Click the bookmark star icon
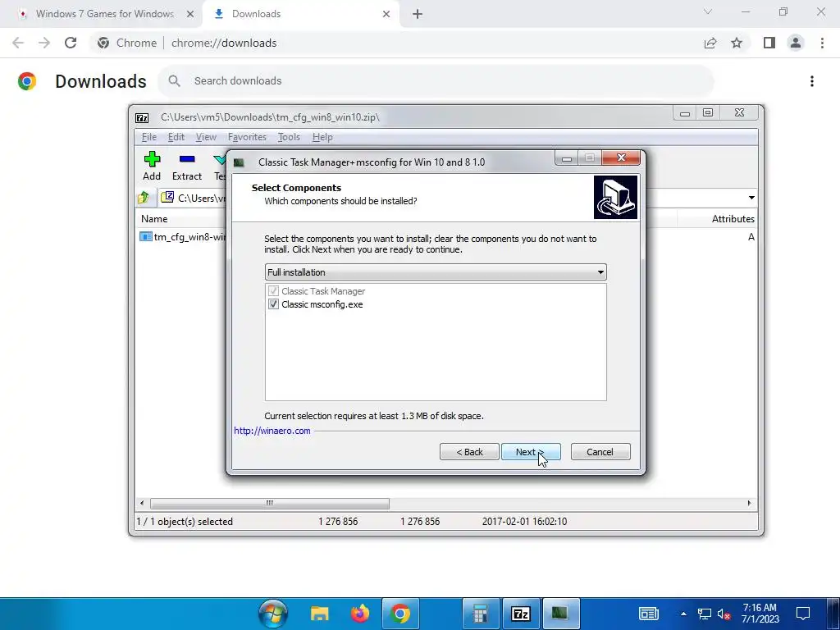The width and height of the screenshot is (840, 630). coord(737,43)
